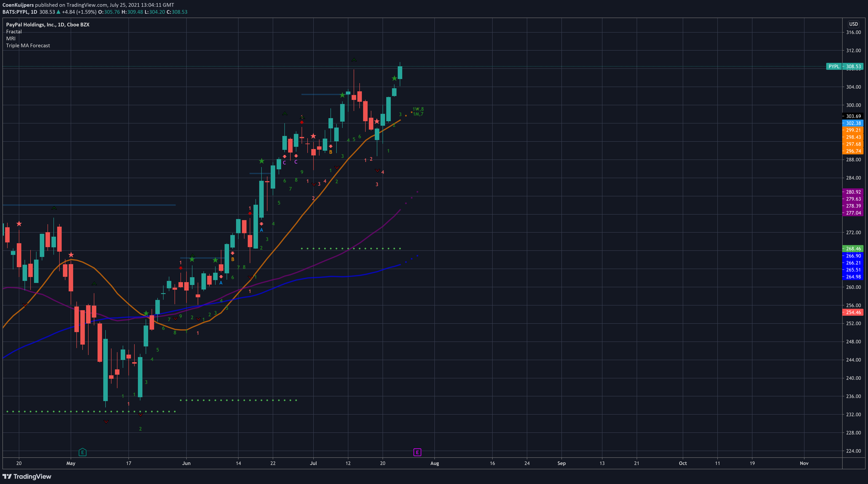The width and height of the screenshot is (868, 484).
Task: Click the 266.90 blue price label
Action: pyautogui.click(x=853, y=256)
